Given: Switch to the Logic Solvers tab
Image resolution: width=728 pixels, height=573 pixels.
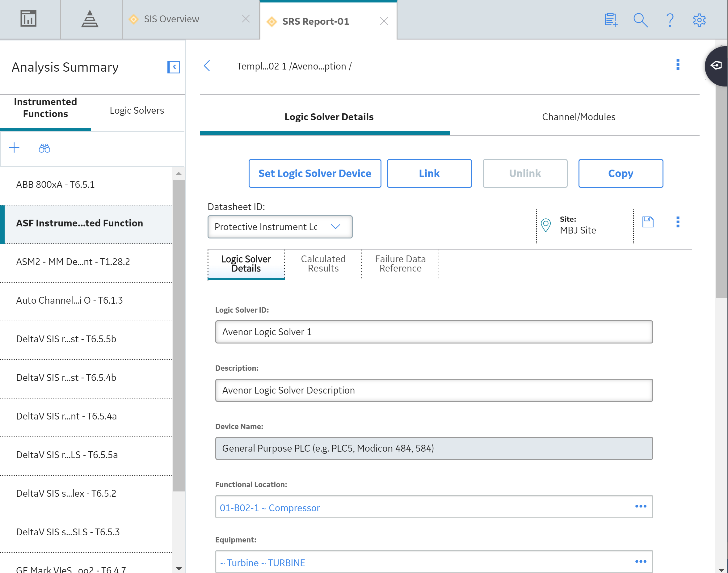Looking at the screenshot, I should pos(137,110).
